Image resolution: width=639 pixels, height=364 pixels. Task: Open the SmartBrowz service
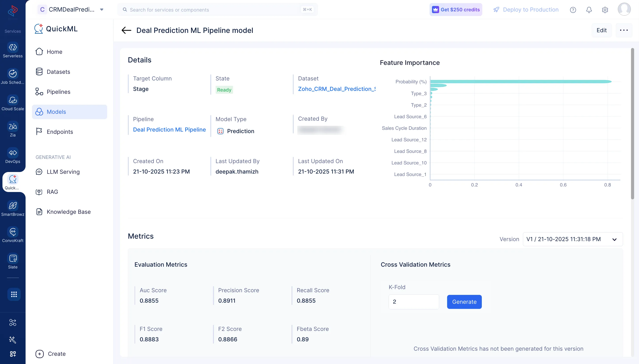tap(13, 206)
